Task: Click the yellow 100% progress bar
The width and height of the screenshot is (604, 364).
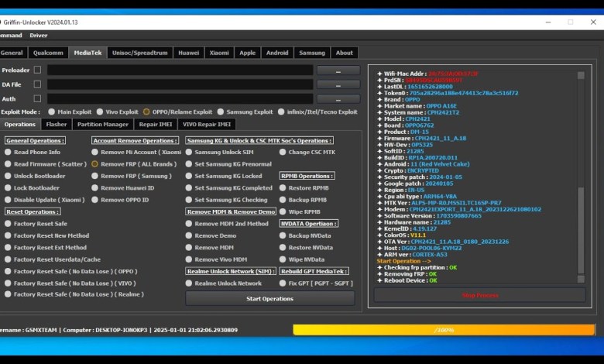Action: tap(444, 330)
